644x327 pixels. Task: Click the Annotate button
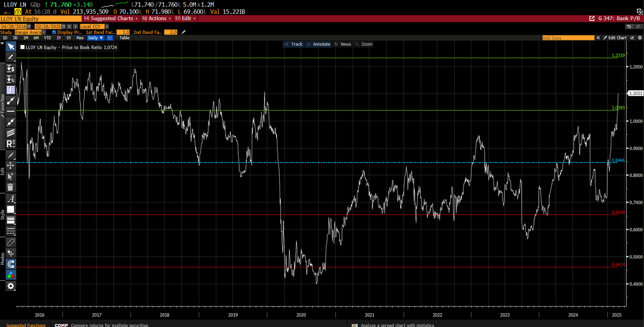(318, 44)
